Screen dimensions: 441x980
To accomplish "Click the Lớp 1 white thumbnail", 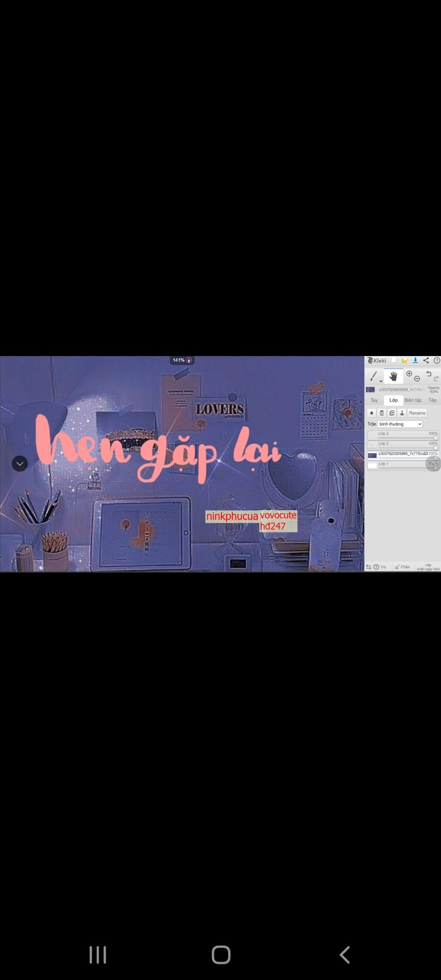I will [x=372, y=465].
